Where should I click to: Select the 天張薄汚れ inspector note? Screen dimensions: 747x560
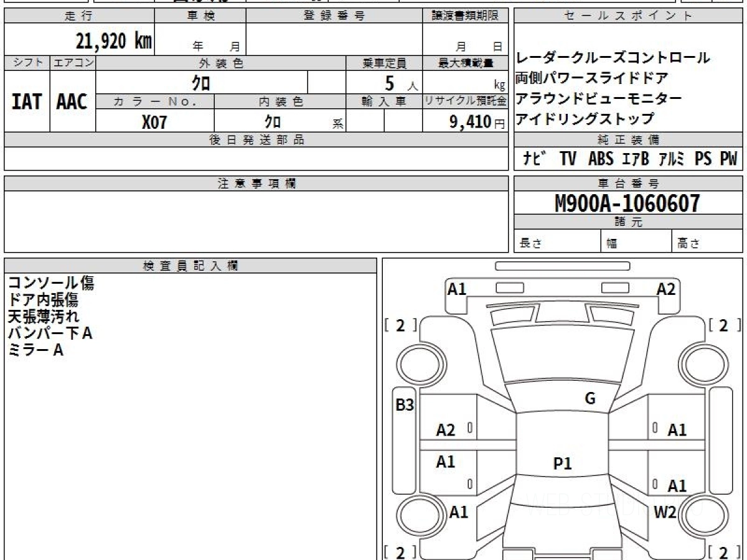pos(43,317)
